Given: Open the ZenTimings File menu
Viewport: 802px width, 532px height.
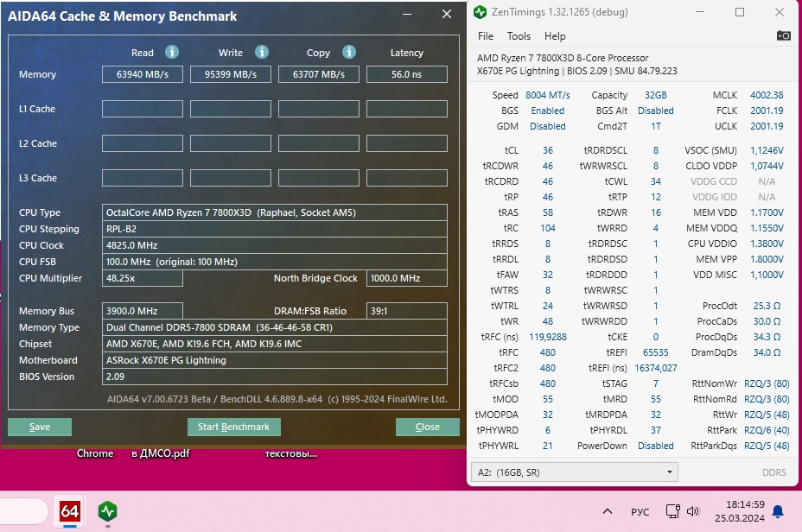Looking at the screenshot, I should click(x=486, y=36).
